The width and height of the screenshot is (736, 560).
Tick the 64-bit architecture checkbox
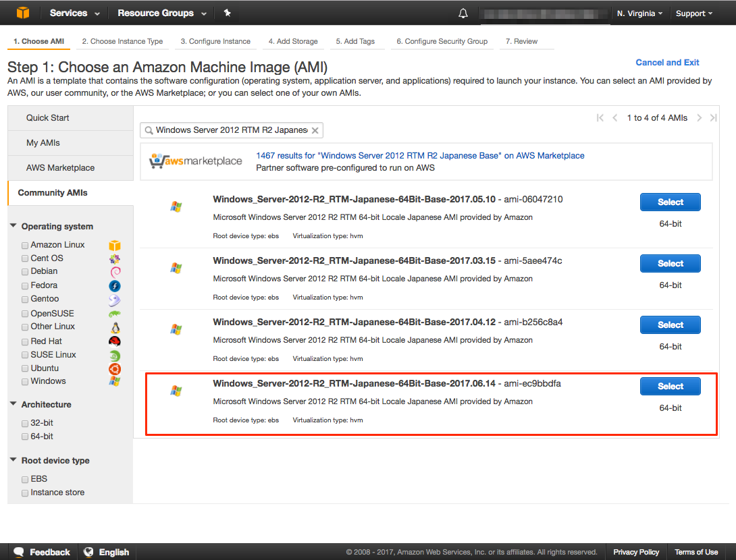pyautogui.click(x=25, y=437)
